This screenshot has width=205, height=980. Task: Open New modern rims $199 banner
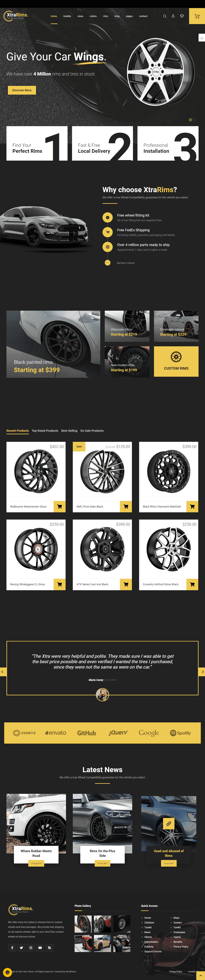tap(127, 362)
